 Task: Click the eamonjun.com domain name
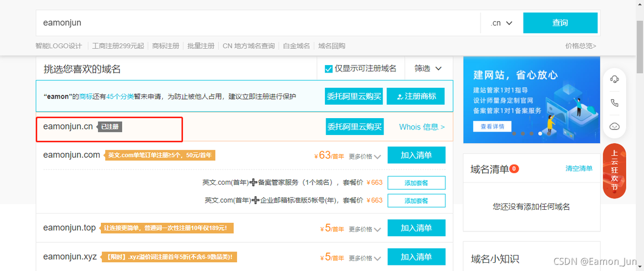tap(72, 155)
